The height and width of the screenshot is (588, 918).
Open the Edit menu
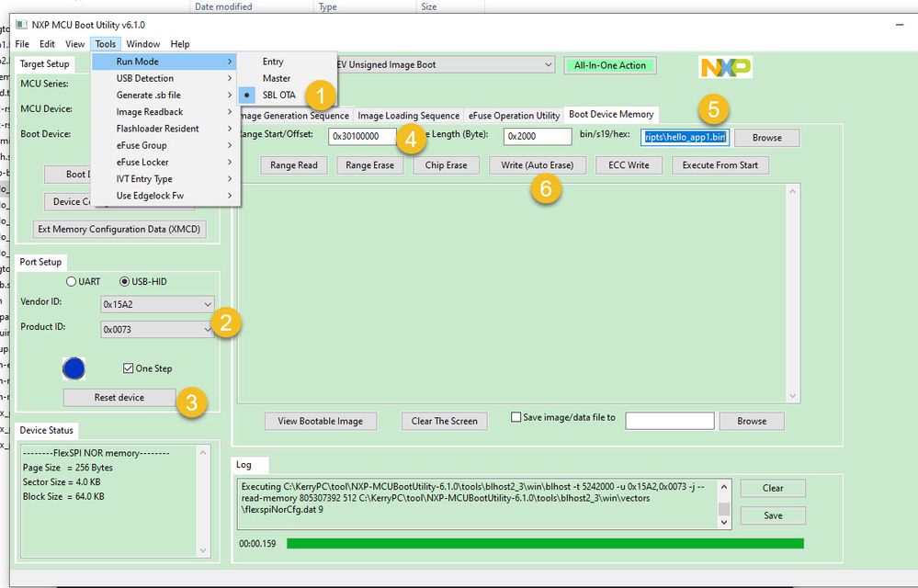point(47,44)
